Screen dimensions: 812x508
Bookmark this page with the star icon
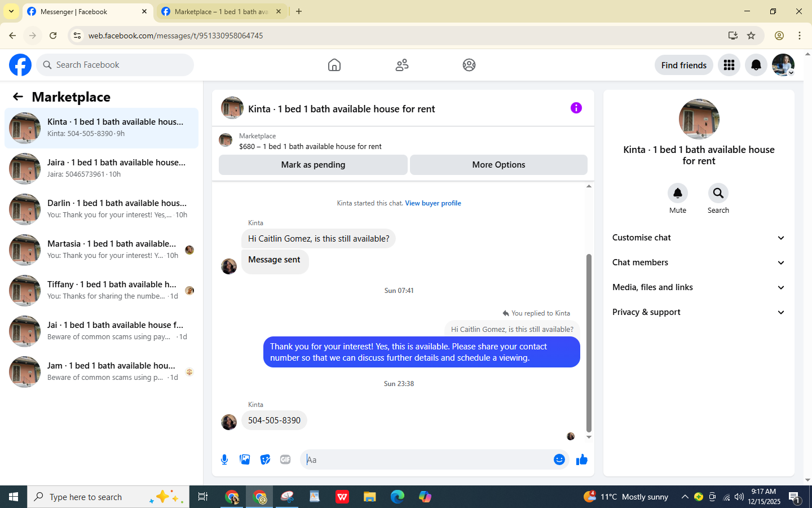click(x=751, y=36)
